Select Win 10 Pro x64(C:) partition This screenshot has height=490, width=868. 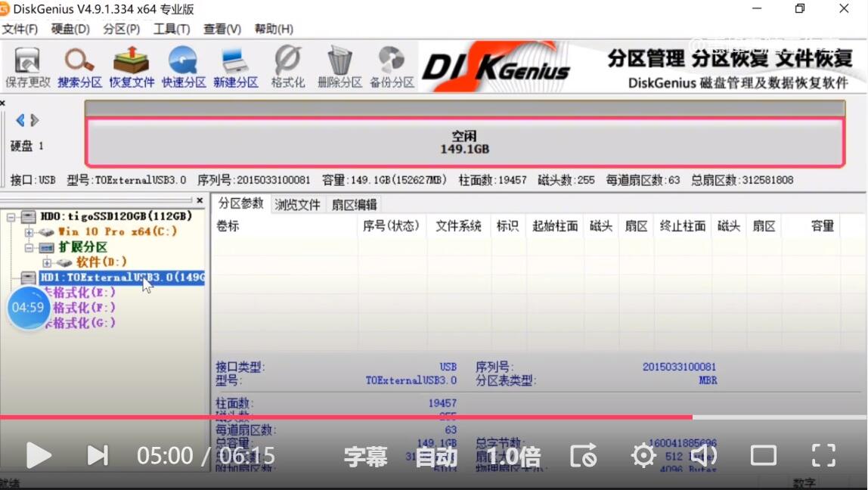pos(117,231)
